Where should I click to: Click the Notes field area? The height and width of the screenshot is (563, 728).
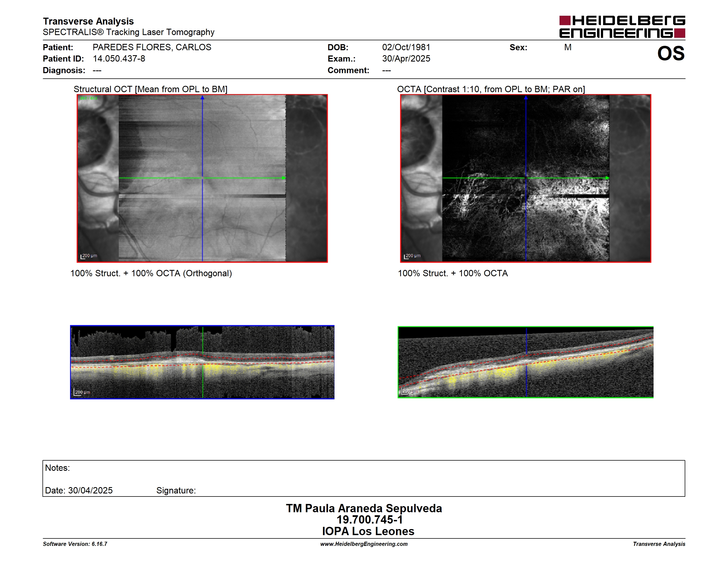(x=364, y=478)
